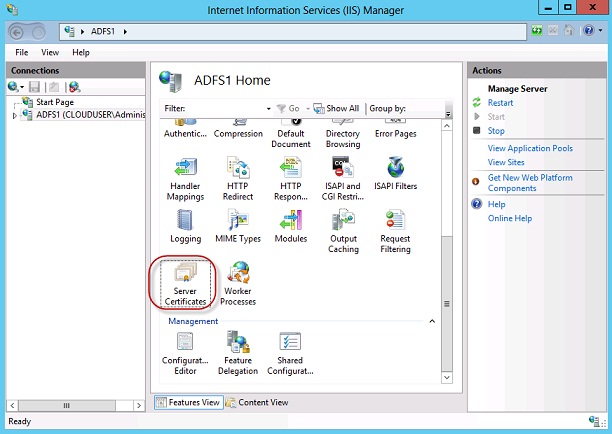Click the features list scroll-up arrow
Screen dimensions: 612x434
tap(447, 126)
